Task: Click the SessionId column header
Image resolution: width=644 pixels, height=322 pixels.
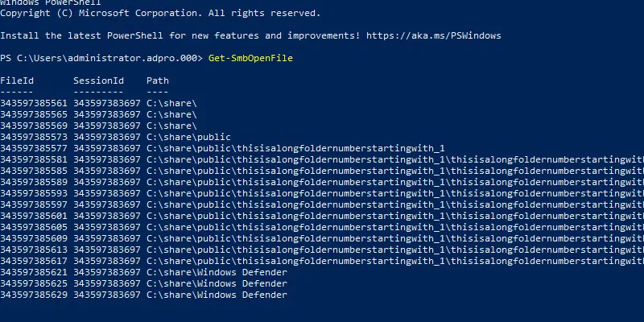Action: pos(98,80)
